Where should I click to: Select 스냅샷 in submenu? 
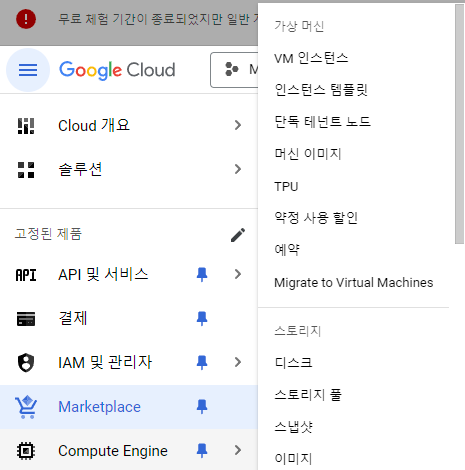coord(293,426)
